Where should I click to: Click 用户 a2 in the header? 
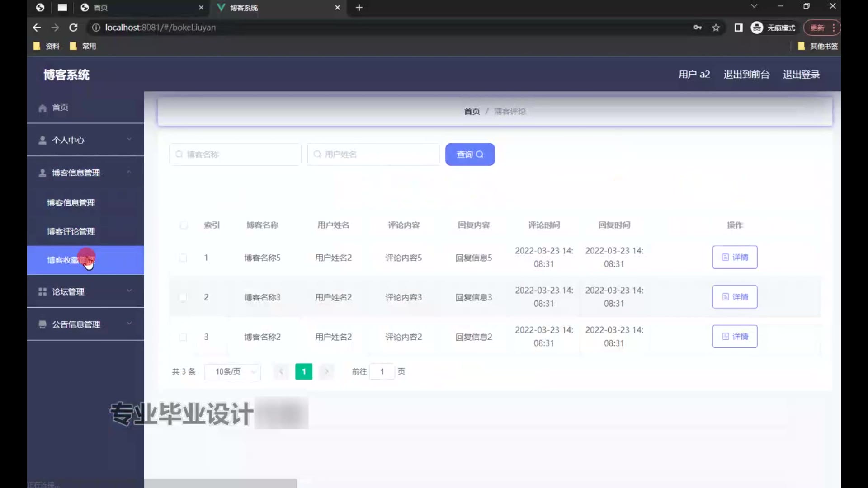click(x=694, y=75)
